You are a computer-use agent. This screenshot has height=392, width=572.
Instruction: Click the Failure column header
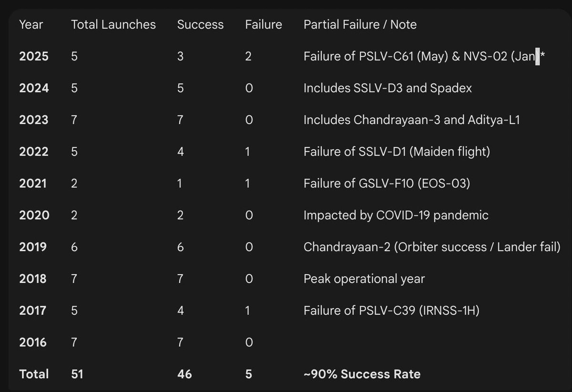pos(264,25)
